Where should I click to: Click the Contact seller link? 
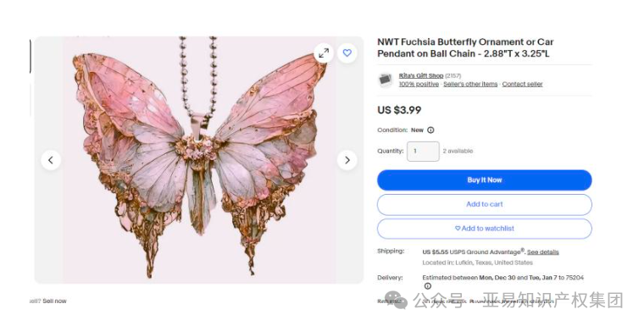coord(523,84)
